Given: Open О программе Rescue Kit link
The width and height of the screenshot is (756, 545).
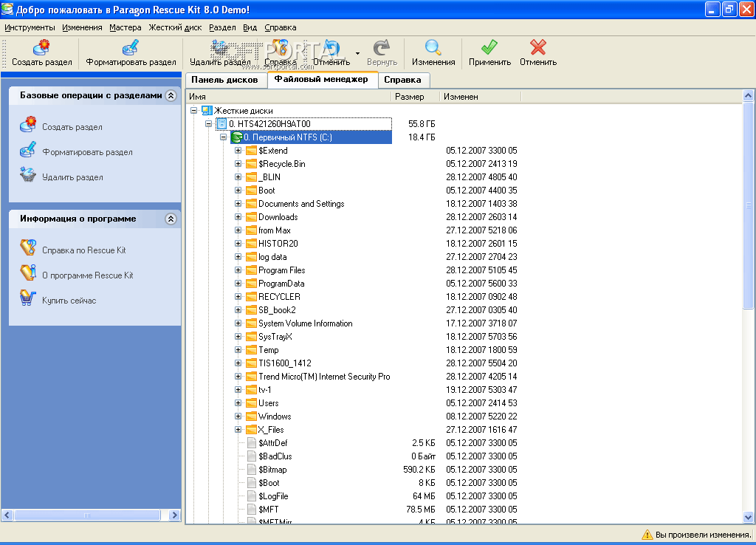Looking at the screenshot, I should [88, 275].
